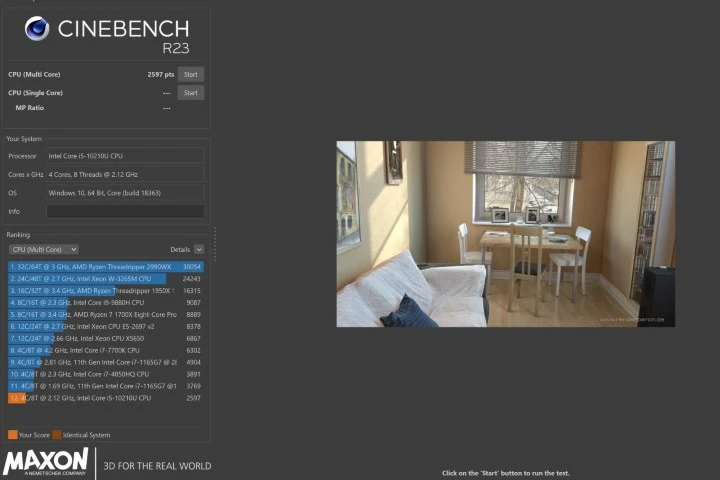This screenshot has height=480, width=720.
Task: Click the orange Your Score legend swatch
Action: pos(12,435)
